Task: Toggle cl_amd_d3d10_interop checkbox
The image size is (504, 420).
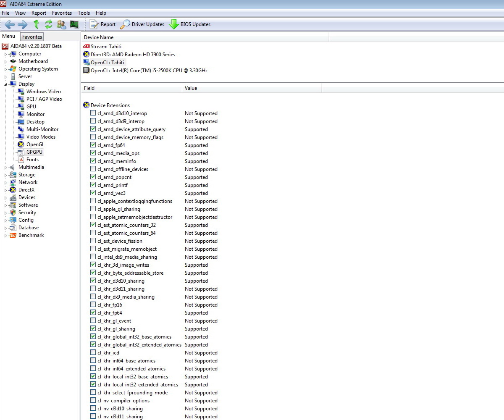Action: point(93,113)
